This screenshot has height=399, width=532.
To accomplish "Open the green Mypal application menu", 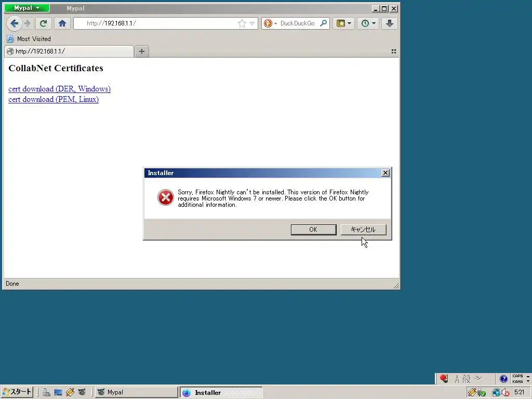I will 27,8.
